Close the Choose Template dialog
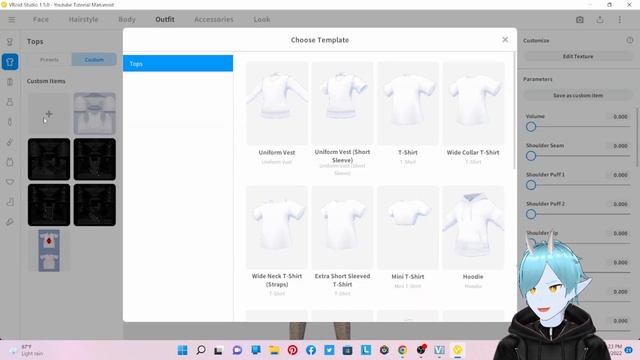 (x=505, y=40)
